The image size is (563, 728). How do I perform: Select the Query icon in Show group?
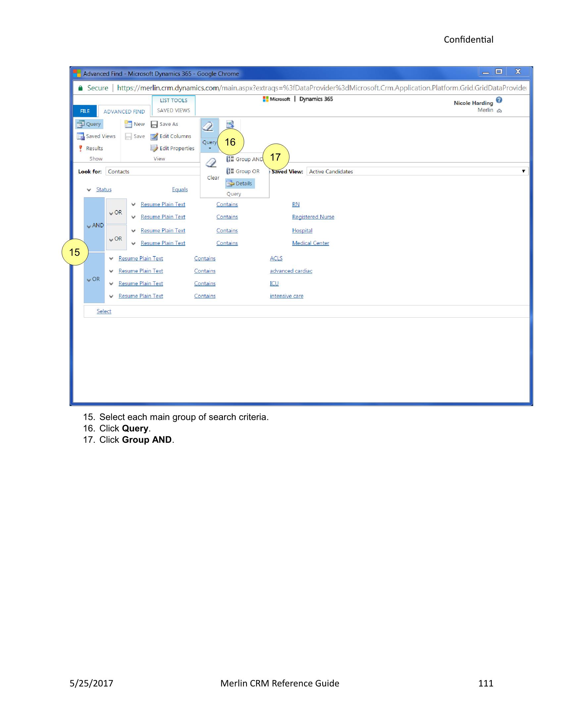tap(89, 124)
